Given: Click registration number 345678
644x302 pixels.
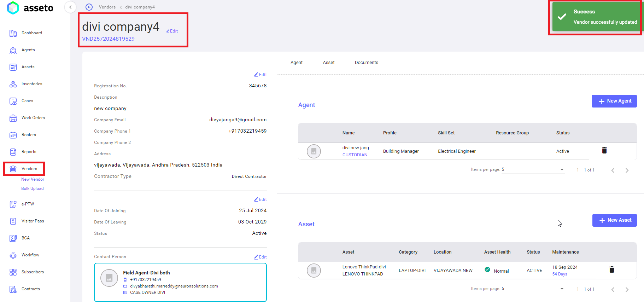Looking at the screenshot, I should click(258, 86).
